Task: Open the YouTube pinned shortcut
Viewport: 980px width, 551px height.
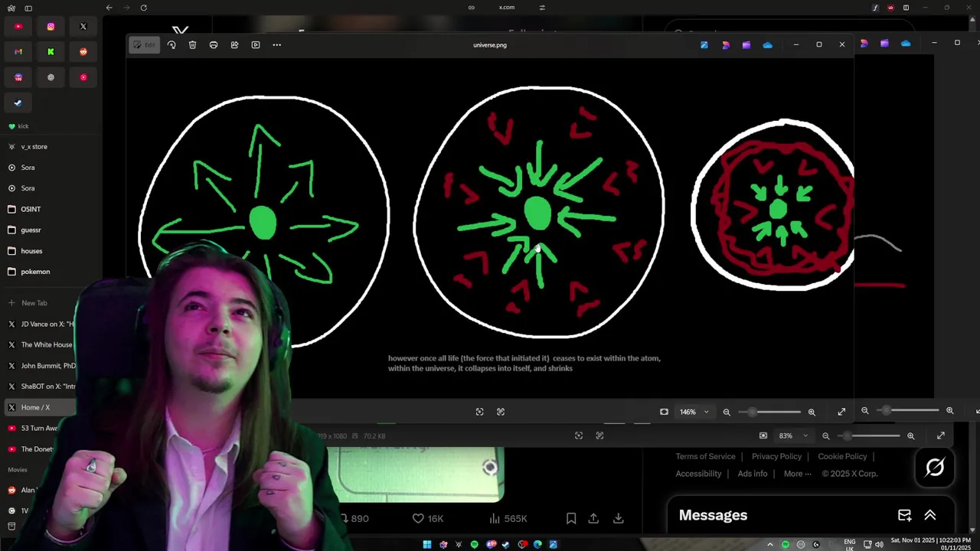Action: click(x=18, y=27)
